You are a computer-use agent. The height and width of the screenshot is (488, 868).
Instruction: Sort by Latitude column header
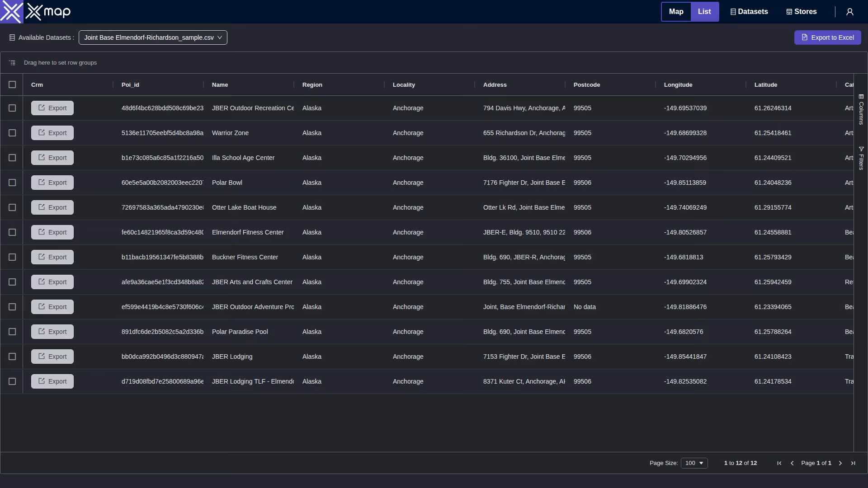point(766,85)
